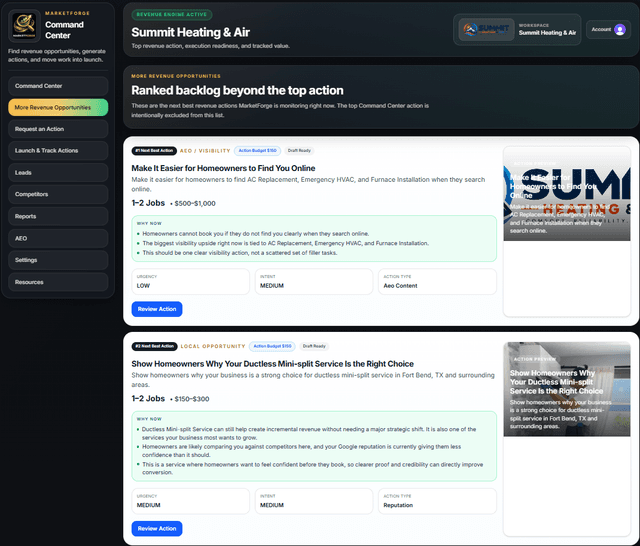640x546 pixels.
Task: Open the AEO section
Action: pyautogui.click(x=58, y=238)
